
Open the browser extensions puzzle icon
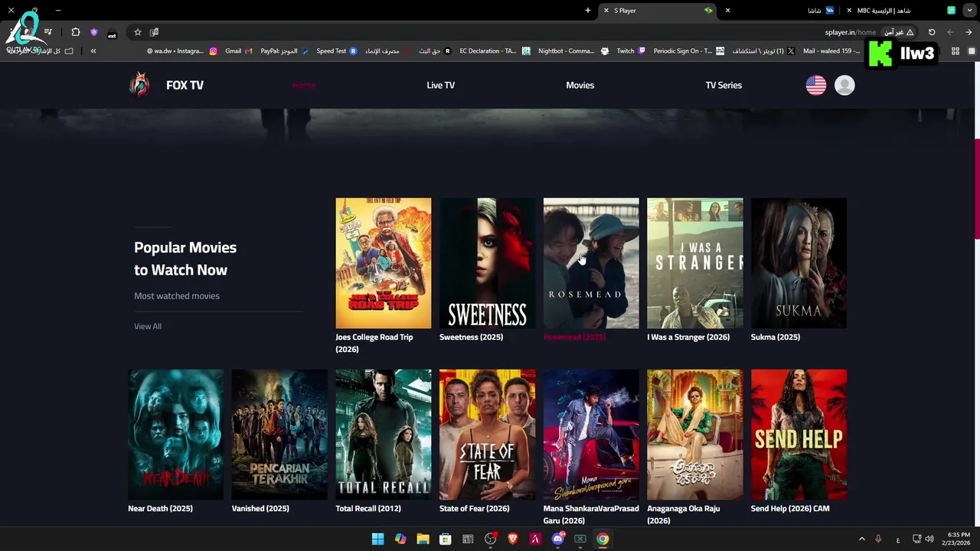click(x=76, y=32)
